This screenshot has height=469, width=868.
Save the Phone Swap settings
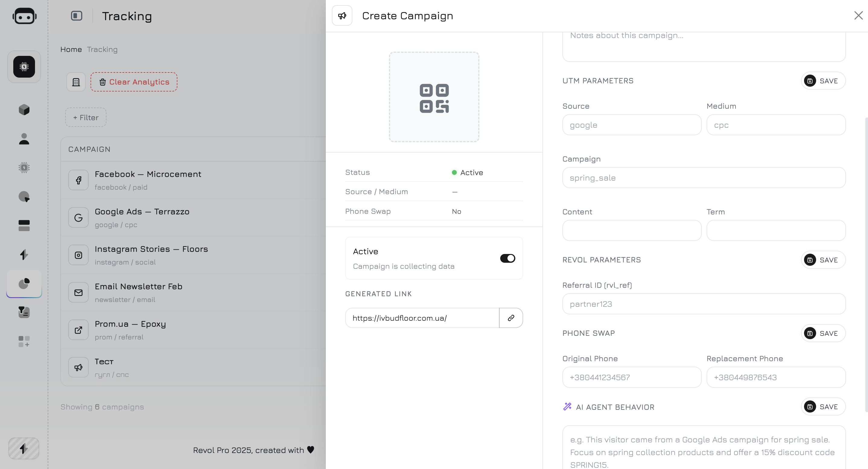(x=822, y=333)
